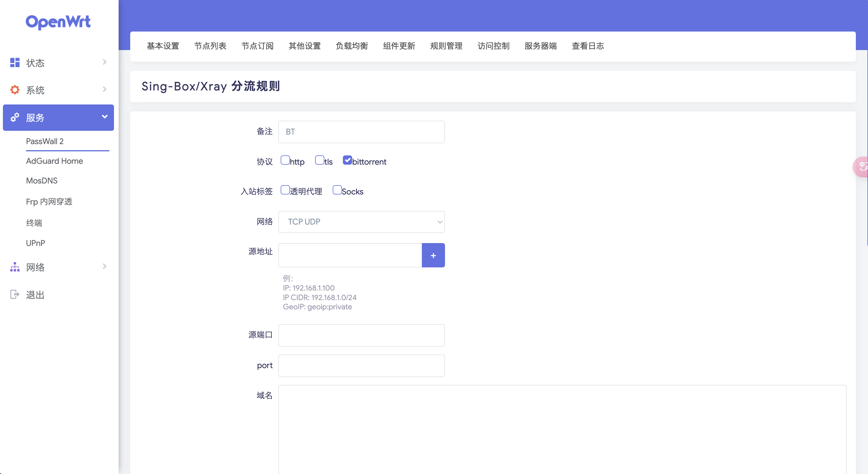Open the 规则管理 tab
The image size is (868, 474).
[x=446, y=46]
